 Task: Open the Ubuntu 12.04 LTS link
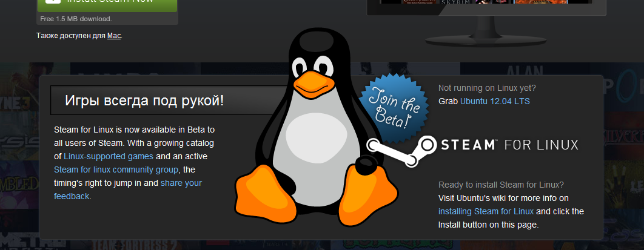tap(495, 101)
